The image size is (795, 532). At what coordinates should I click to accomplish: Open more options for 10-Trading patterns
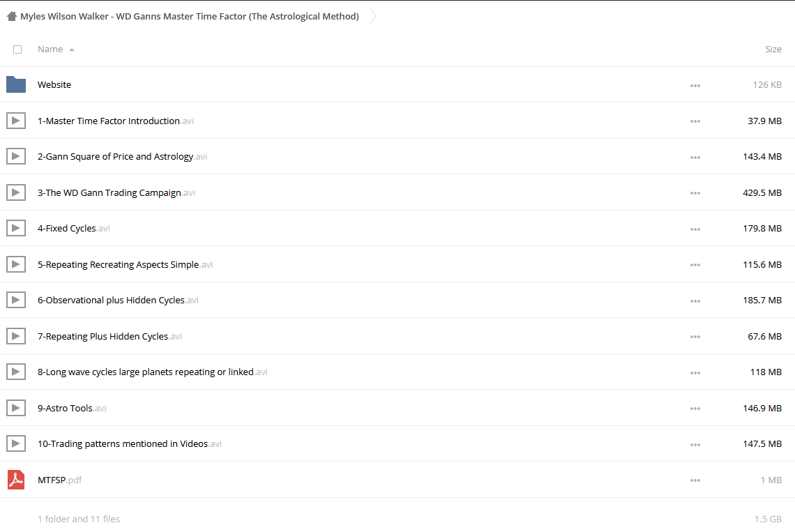click(x=695, y=444)
